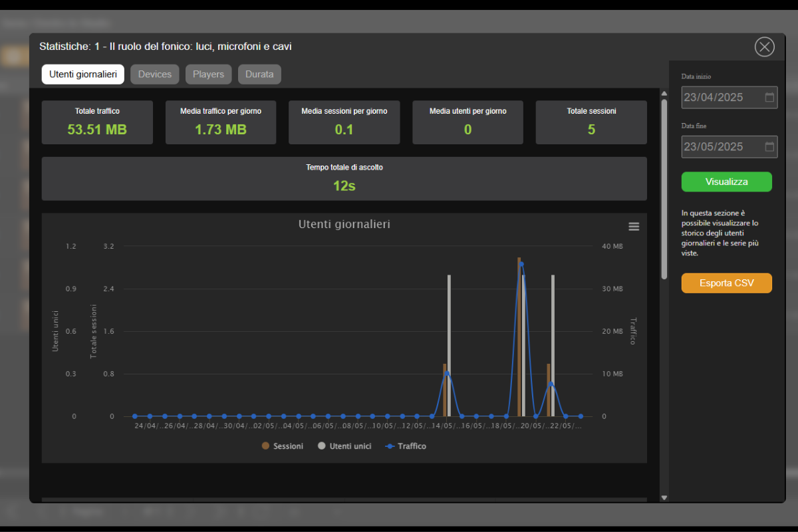Switch to the Devices tab
Viewport: 798px width, 532px height.
tap(155, 74)
